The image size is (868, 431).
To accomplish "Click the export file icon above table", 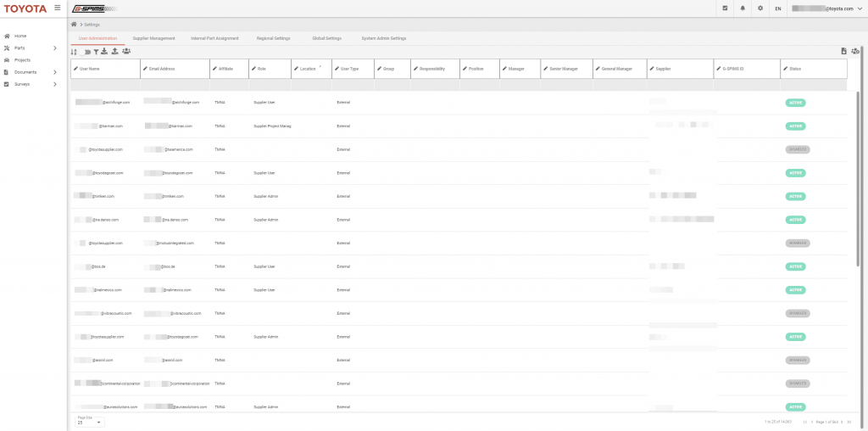I will coord(843,51).
